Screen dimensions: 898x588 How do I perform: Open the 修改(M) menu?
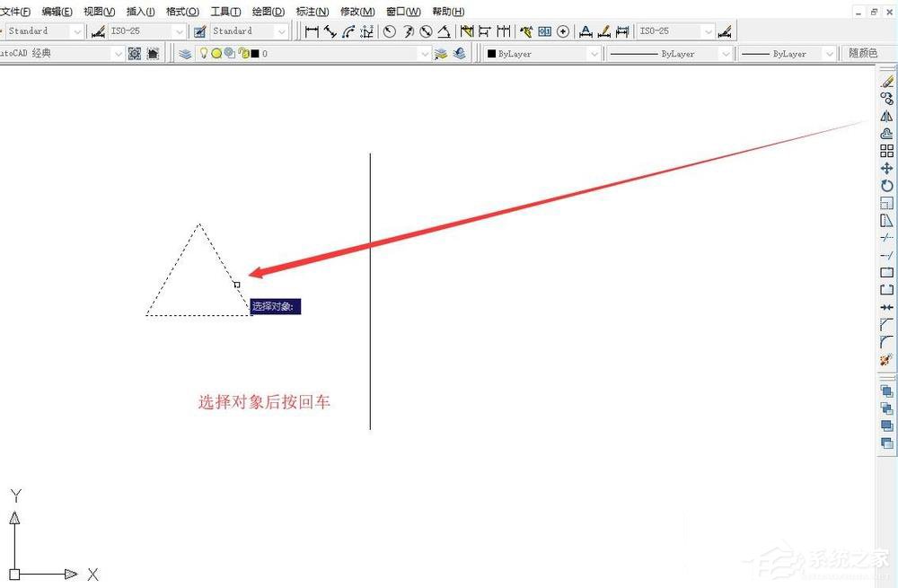tap(357, 12)
